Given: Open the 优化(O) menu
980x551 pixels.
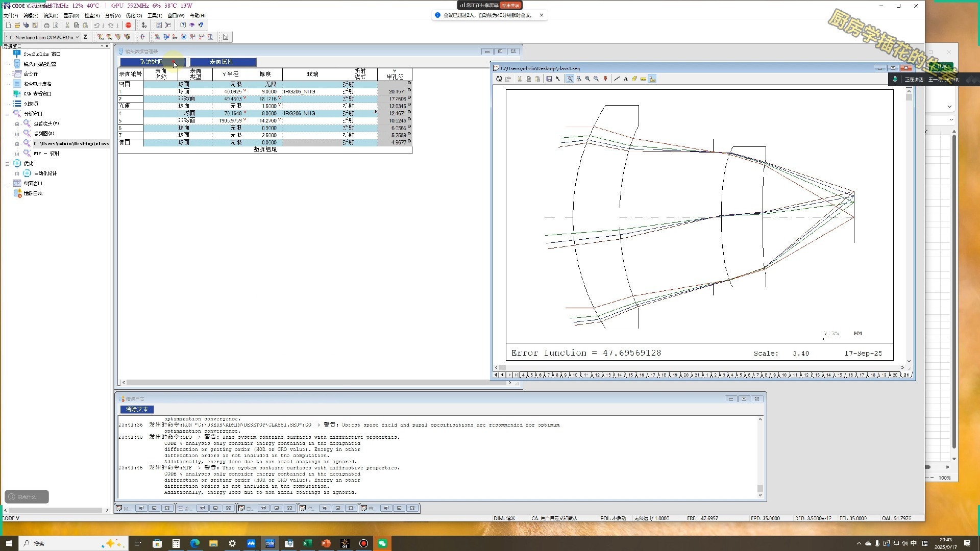Looking at the screenshot, I should coord(134,16).
